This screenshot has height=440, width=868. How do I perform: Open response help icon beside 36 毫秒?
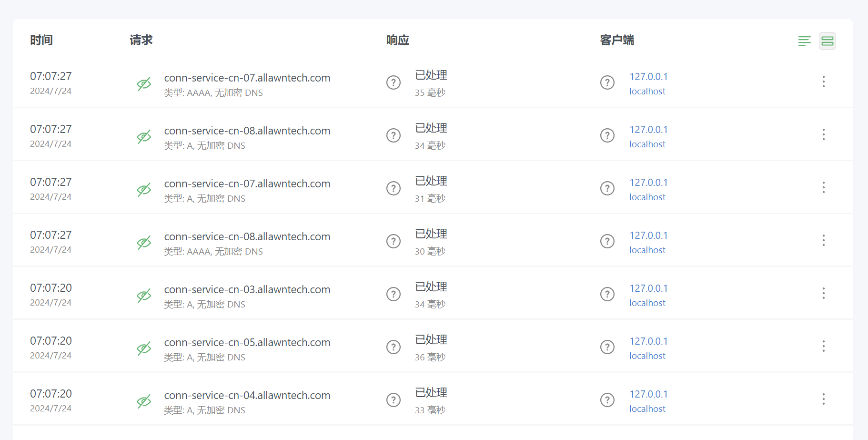394,347
